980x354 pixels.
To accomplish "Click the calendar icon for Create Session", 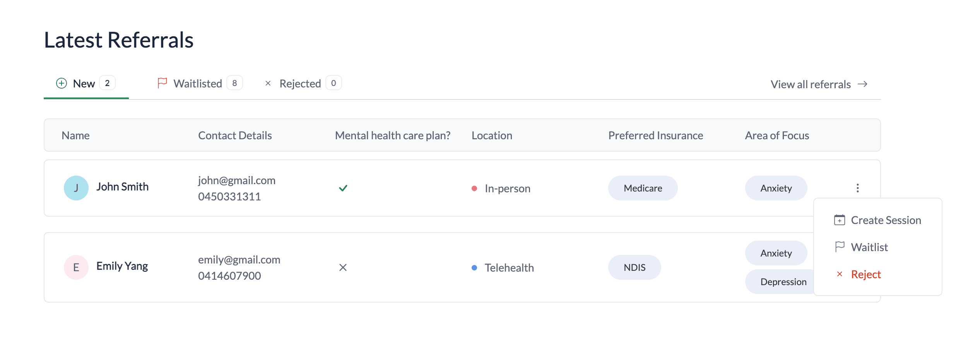I will [840, 220].
